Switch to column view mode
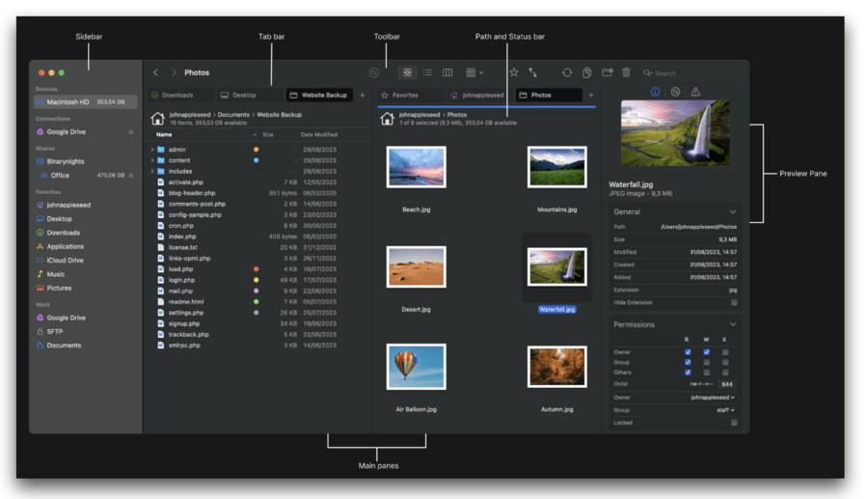 448,72
